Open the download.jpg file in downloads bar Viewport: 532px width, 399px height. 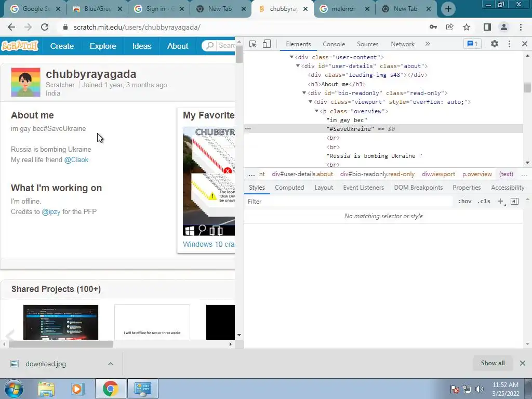click(x=46, y=364)
